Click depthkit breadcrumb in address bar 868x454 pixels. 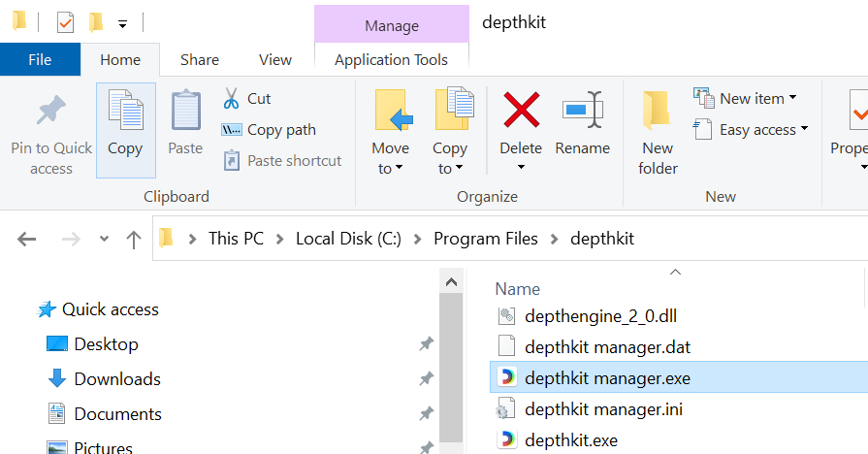(602, 238)
